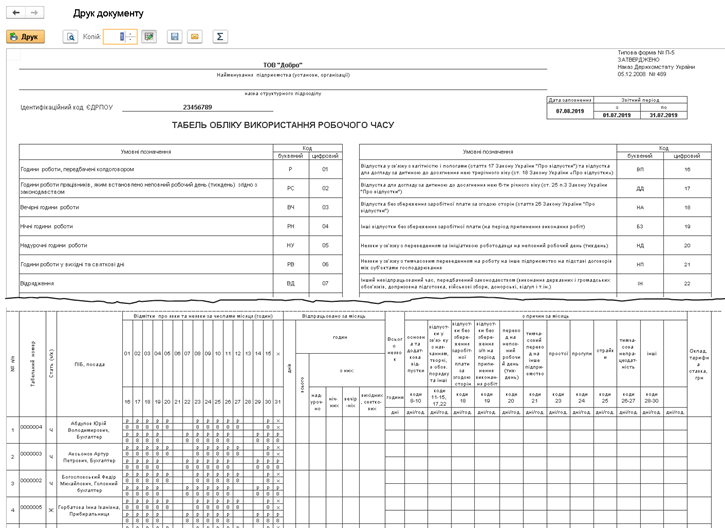Click the forward navigation arrow
Screen dimensions: 725x528
coord(34,12)
